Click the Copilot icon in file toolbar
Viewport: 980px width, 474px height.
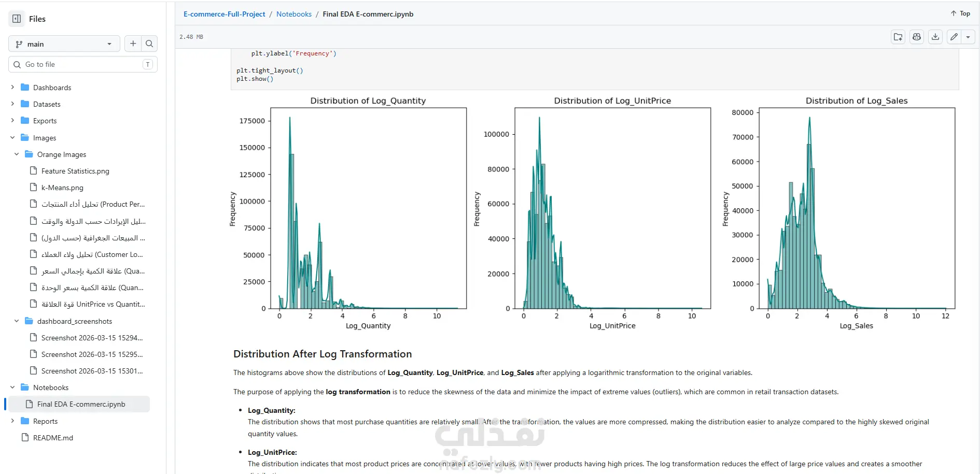pyautogui.click(x=917, y=37)
